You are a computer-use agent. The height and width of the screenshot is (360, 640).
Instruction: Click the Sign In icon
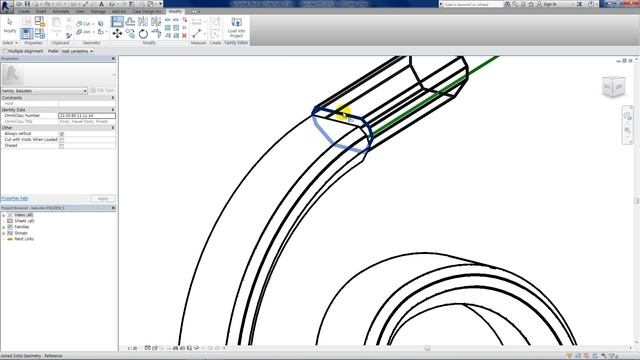coord(547,4)
